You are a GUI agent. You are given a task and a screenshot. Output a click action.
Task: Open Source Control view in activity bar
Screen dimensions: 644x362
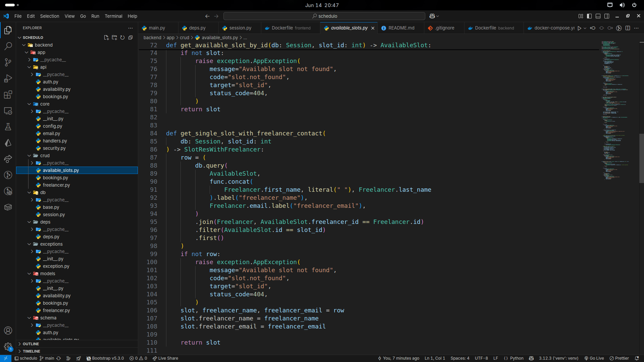point(8,62)
